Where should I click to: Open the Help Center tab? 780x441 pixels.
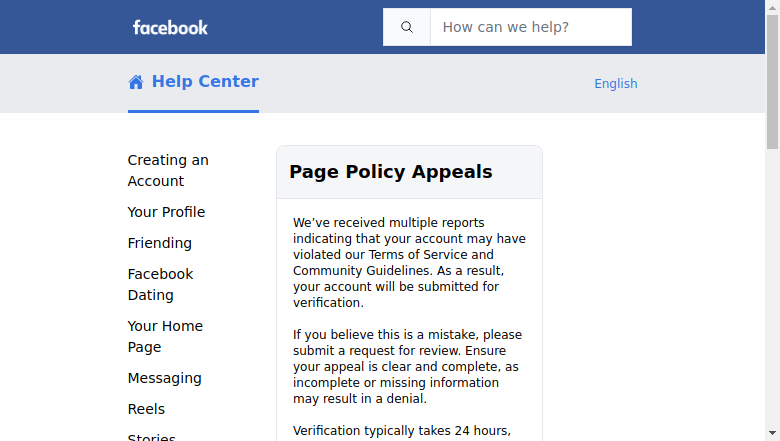coord(194,82)
